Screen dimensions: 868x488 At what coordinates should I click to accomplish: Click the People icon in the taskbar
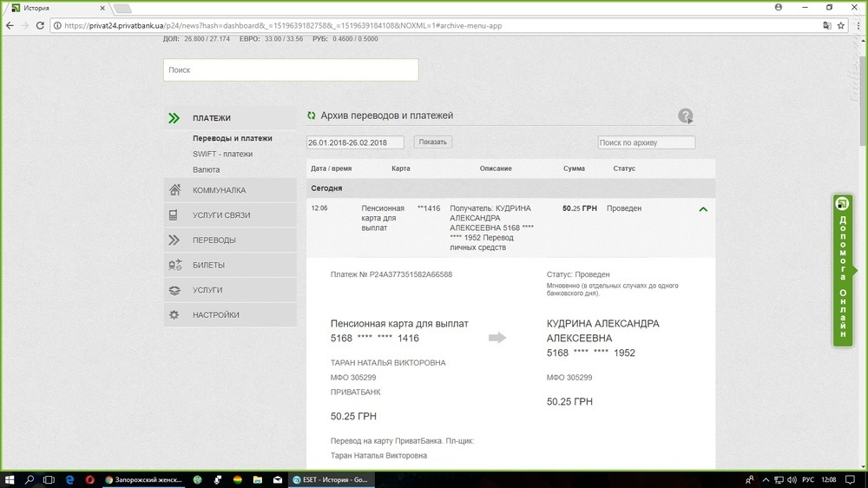tap(750, 479)
